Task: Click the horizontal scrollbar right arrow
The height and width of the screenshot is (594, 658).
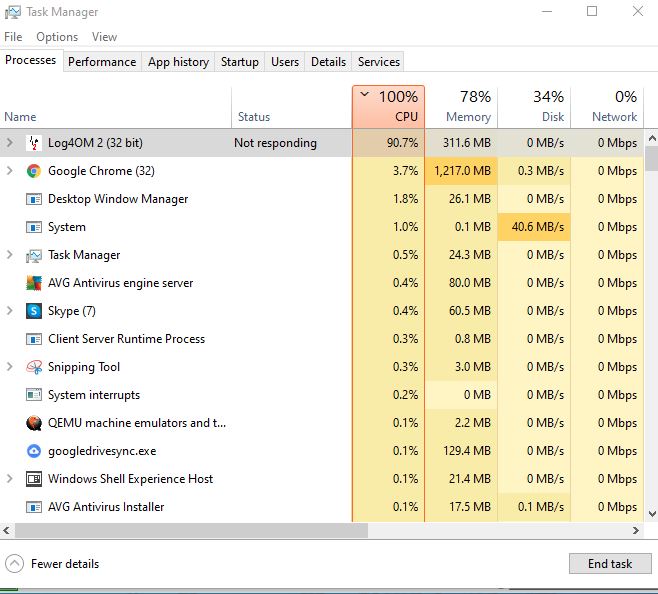Action: 636,531
